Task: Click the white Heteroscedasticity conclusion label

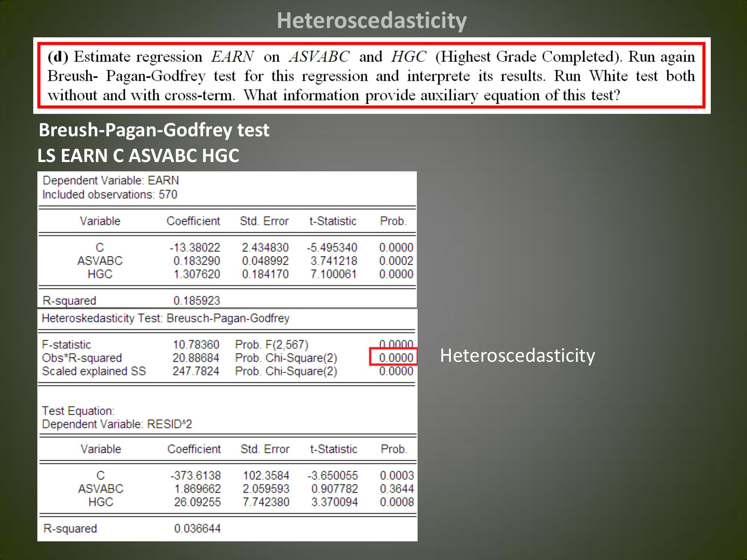Action: point(517,355)
